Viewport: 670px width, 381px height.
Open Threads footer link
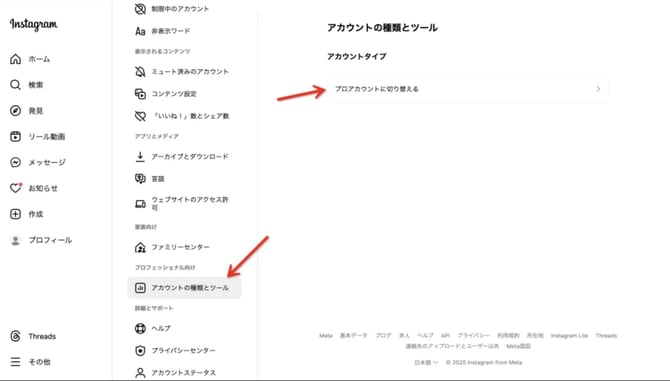[606, 336]
